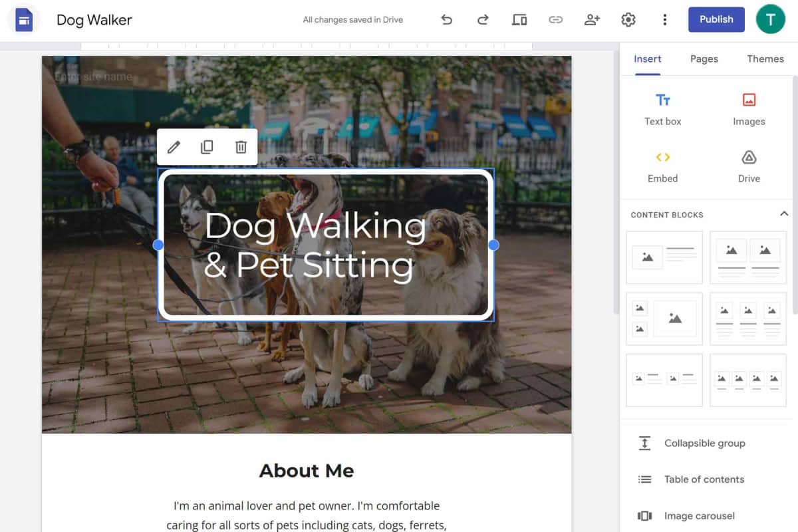
Task: Insert content from Drive
Action: (749, 166)
